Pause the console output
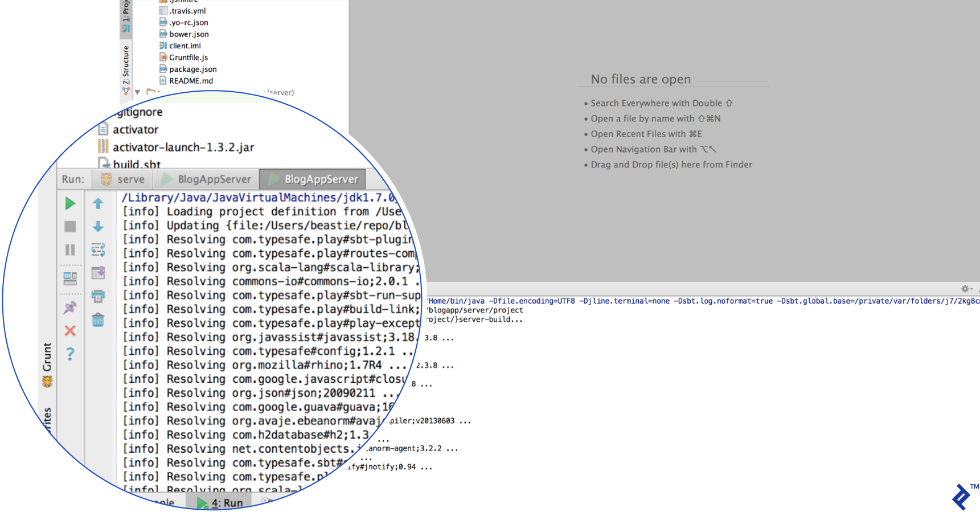Viewport: 980px width, 512px height. (70, 250)
